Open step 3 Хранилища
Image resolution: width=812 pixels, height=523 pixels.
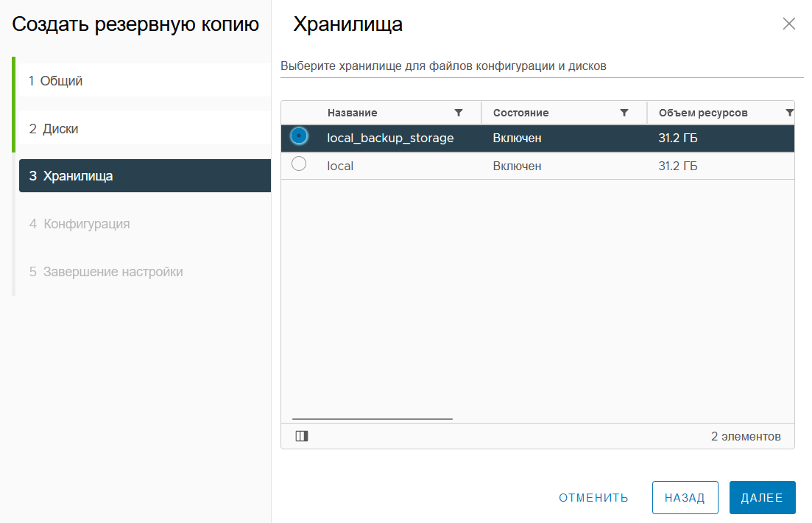(x=145, y=176)
